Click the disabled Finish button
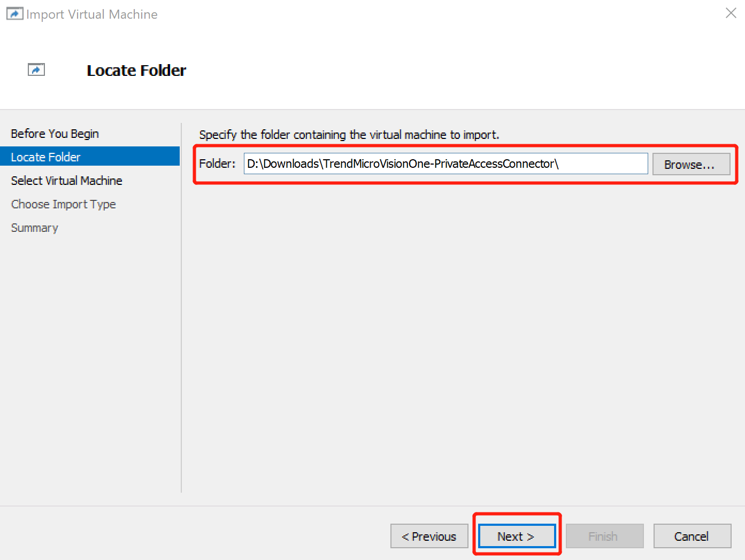Screen dimensions: 745x560 604,536
